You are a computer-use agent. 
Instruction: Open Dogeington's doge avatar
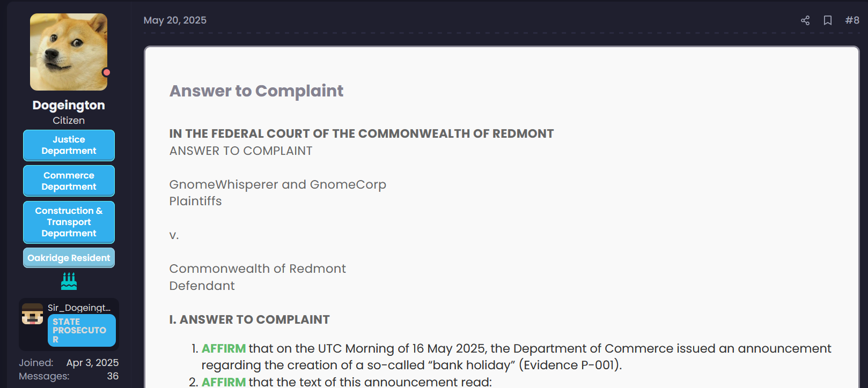[69, 52]
